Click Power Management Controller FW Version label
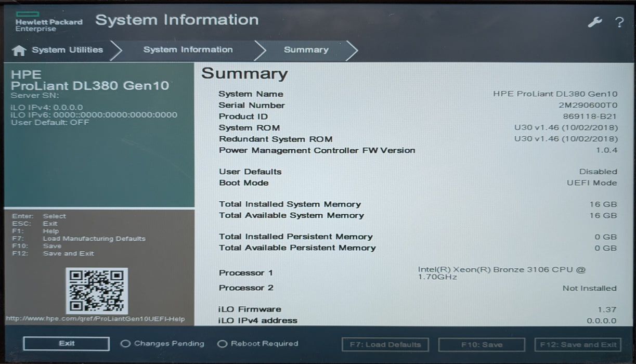 click(x=317, y=151)
